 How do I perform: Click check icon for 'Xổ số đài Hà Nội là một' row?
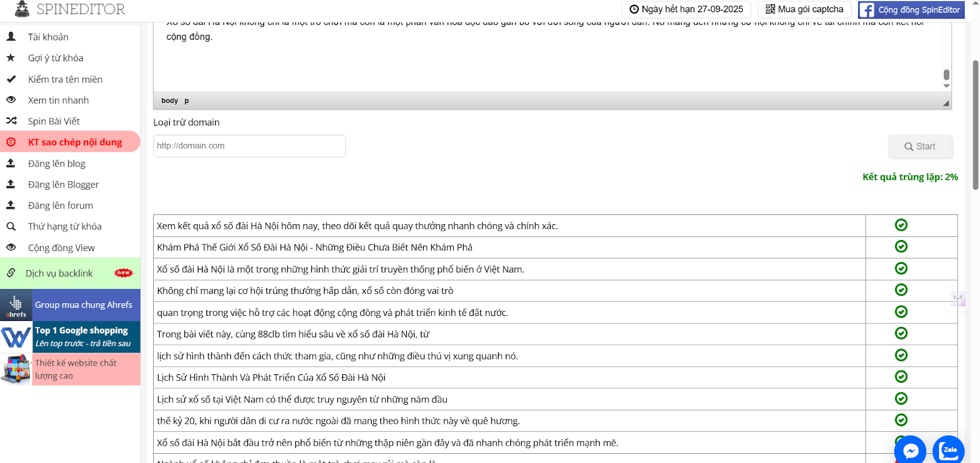click(x=901, y=268)
